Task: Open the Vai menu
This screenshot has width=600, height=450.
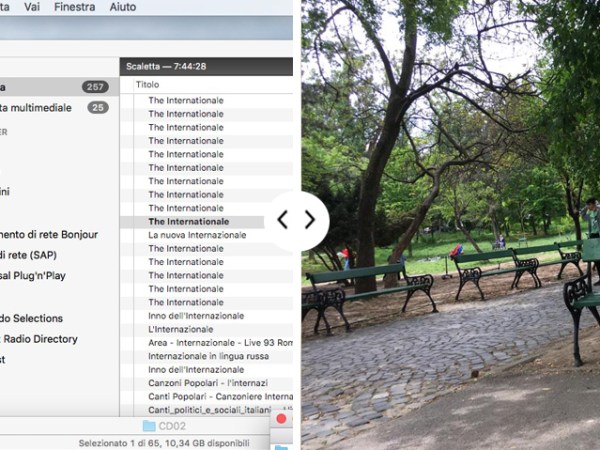Action: (x=32, y=7)
